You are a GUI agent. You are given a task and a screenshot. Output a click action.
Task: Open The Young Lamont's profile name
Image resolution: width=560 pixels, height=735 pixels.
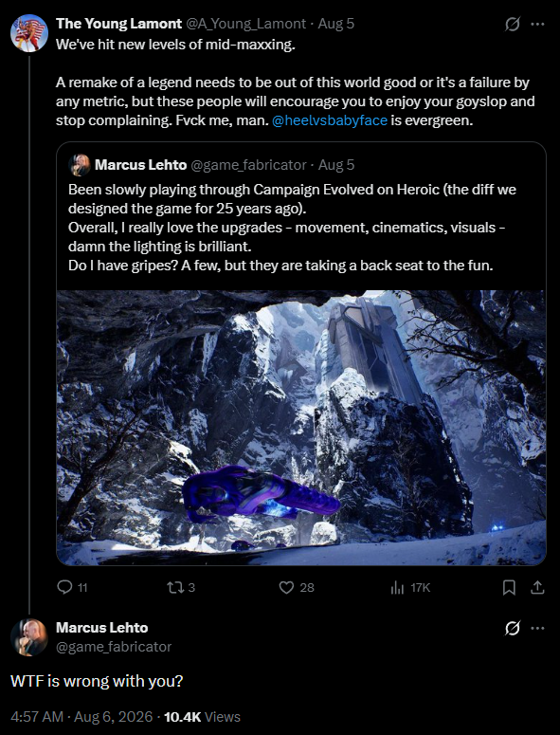pyautogui.click(x=119, y=24)
